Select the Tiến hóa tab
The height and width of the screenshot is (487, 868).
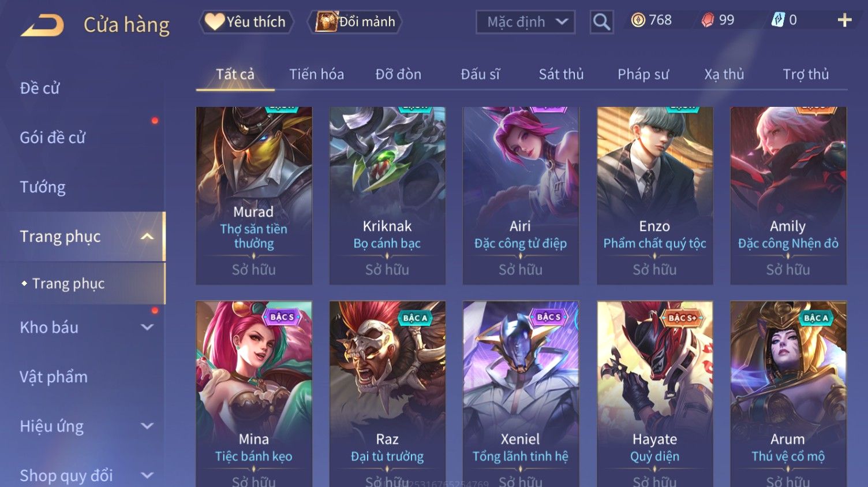coord(316,75)
